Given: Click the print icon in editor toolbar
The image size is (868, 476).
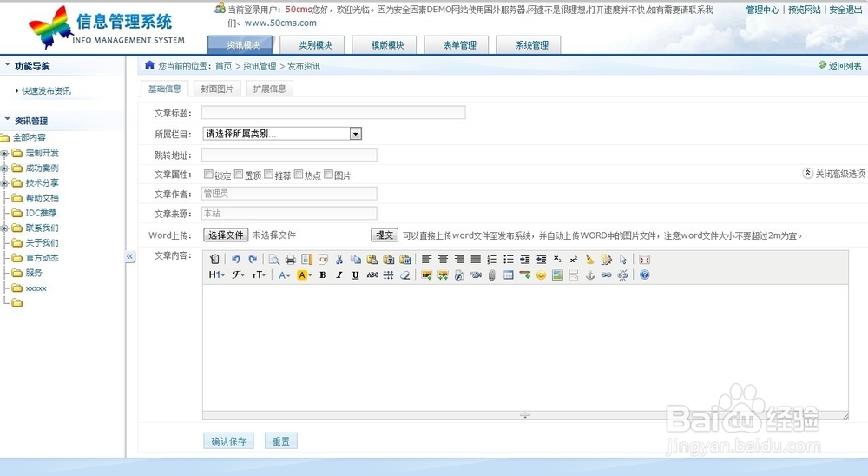Looking at the screenshot, I should point(290,260).
